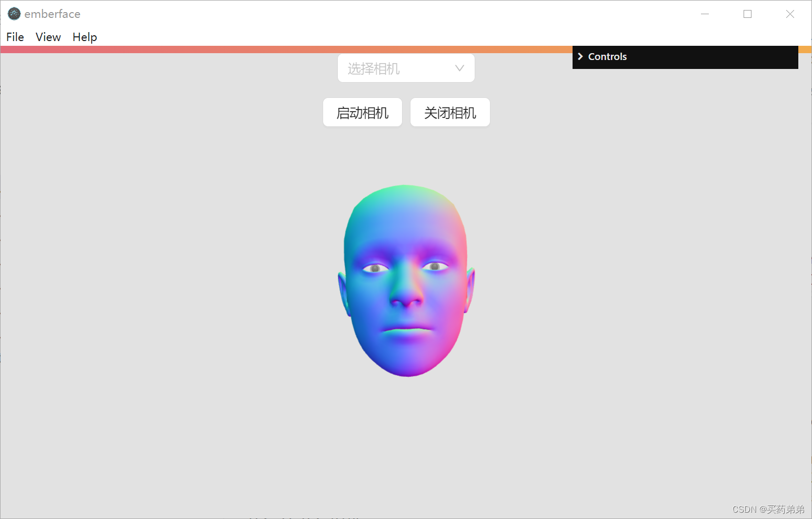812x519 pixels.
Task: Click the 关闭相机 button
Action: click(450, 112)
